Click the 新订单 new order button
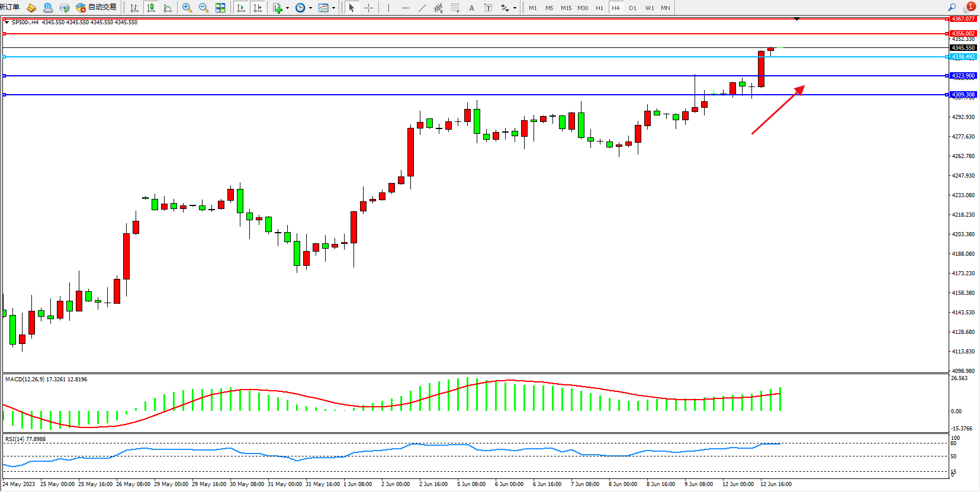The height and width of the screenshot is (492, 980). tap(10, 7)
